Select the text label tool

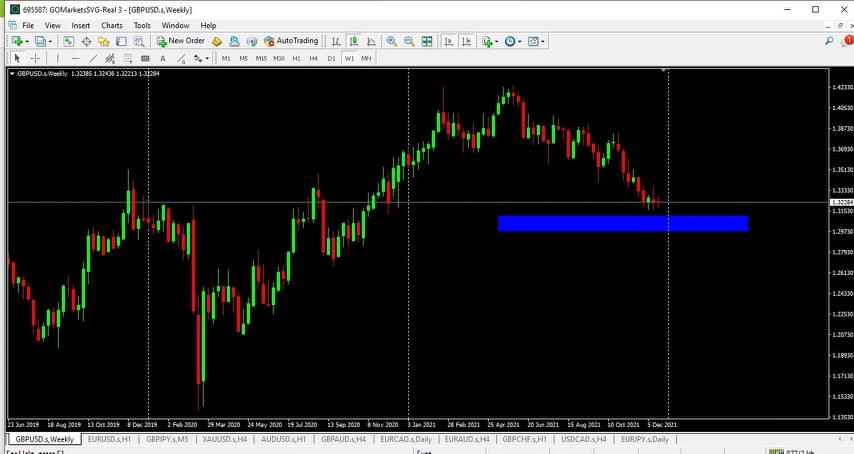[x=181, y=58]
